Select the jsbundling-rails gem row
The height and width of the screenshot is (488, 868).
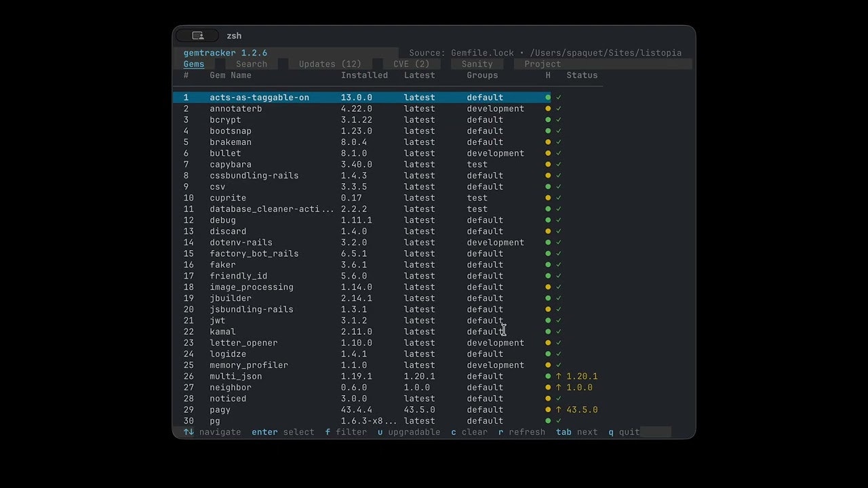251,310
